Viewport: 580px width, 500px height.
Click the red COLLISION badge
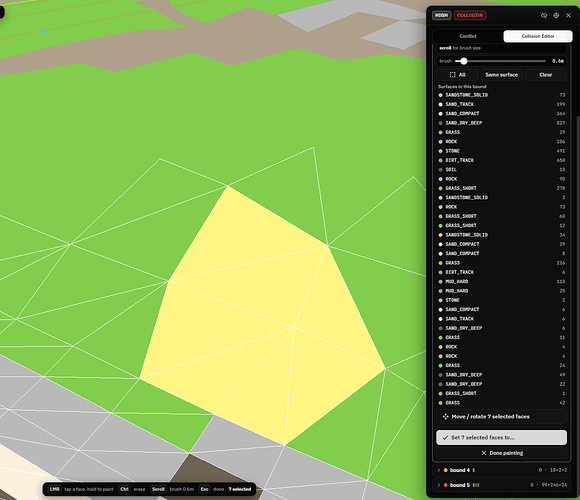coord(470,15)
